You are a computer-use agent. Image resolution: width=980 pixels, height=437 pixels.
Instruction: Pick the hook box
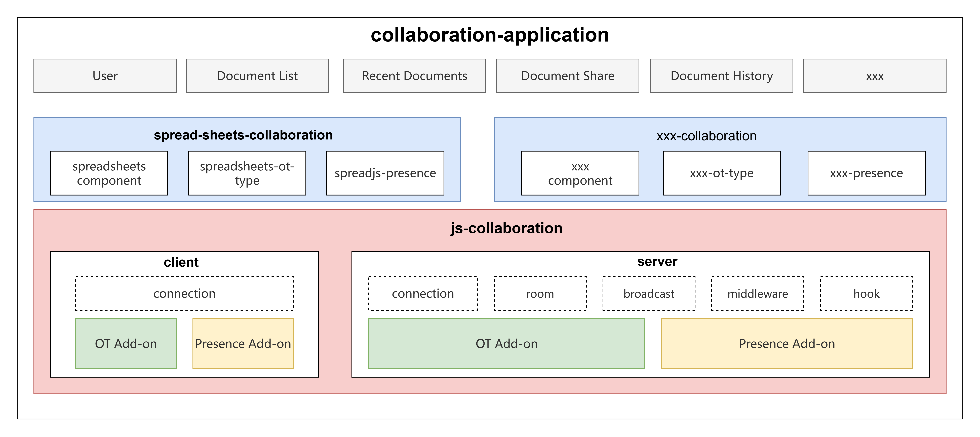click(867, 294)
